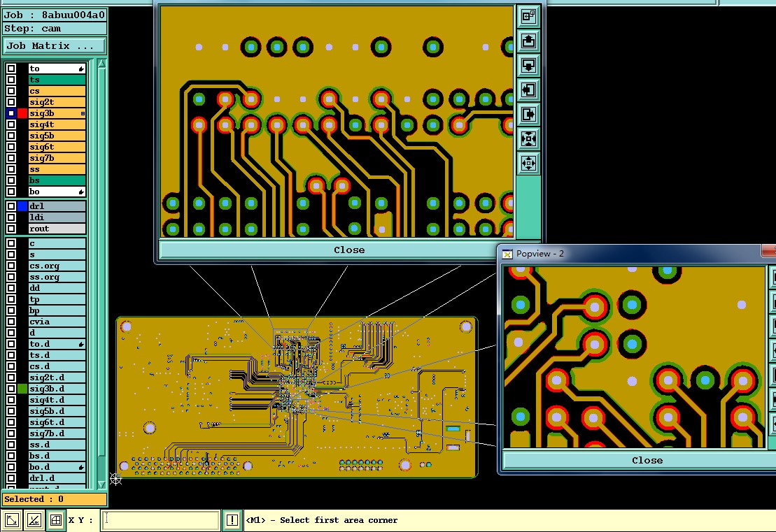The height and width of the screenshot is (532, 776).
Task: Click the arrow icon on the 'to.d' layer row
Action: tap(81, 344)
